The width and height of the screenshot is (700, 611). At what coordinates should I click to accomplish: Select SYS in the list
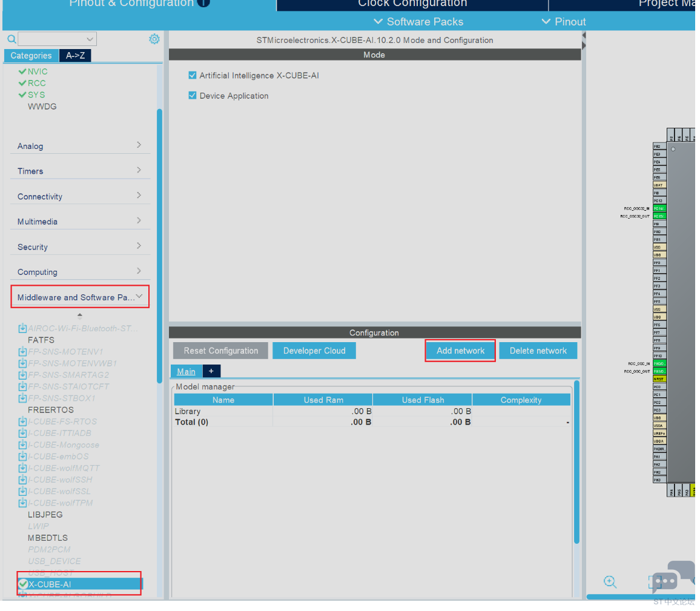tap(36, 94)
